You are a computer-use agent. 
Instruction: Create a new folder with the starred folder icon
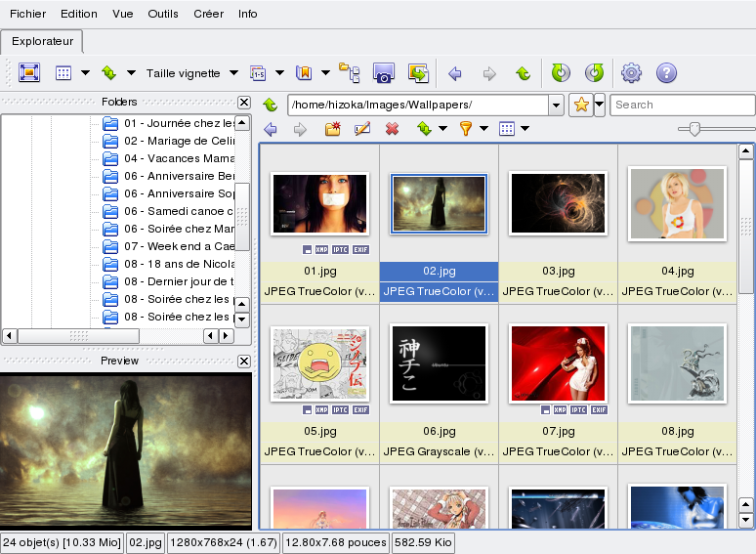coord(333,129)
